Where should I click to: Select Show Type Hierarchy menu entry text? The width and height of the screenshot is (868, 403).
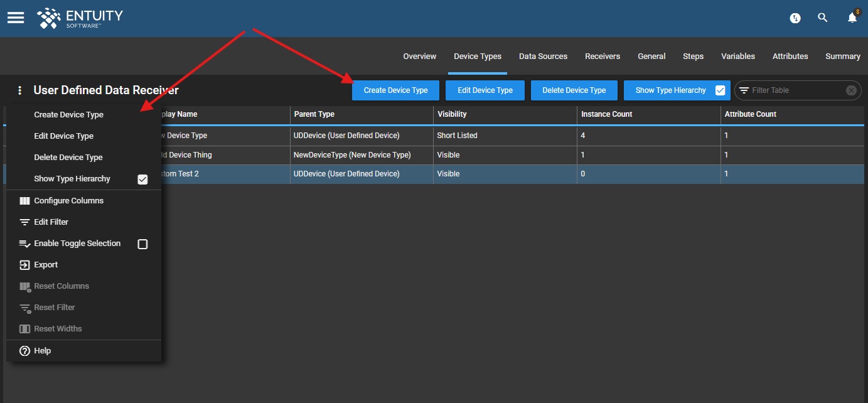click(x=72, y=179)
